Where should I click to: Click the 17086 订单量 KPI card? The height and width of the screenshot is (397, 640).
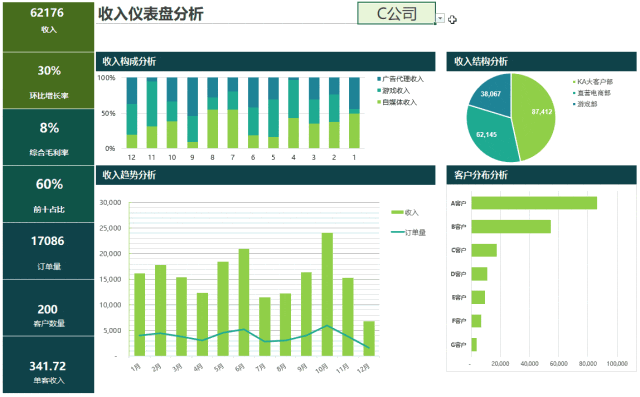[x=49, y=251]
